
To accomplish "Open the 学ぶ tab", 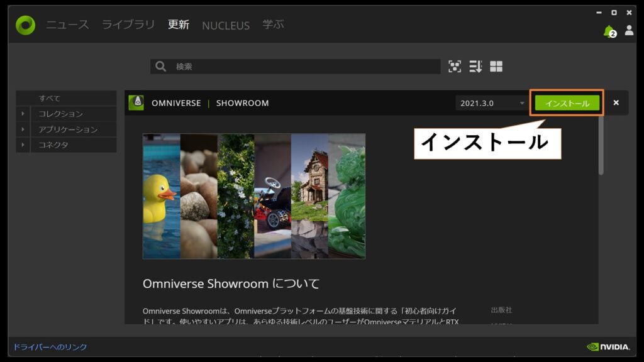I will click(x=273, y=25).
